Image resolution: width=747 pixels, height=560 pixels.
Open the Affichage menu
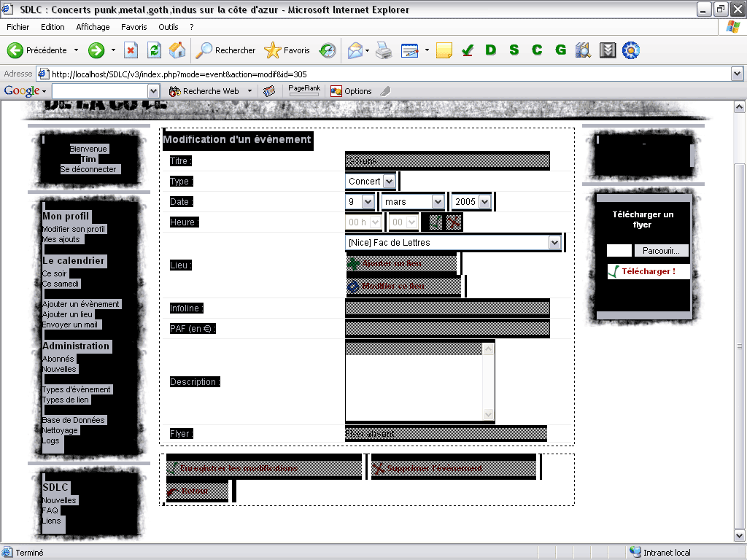click(x=93, y=27)
